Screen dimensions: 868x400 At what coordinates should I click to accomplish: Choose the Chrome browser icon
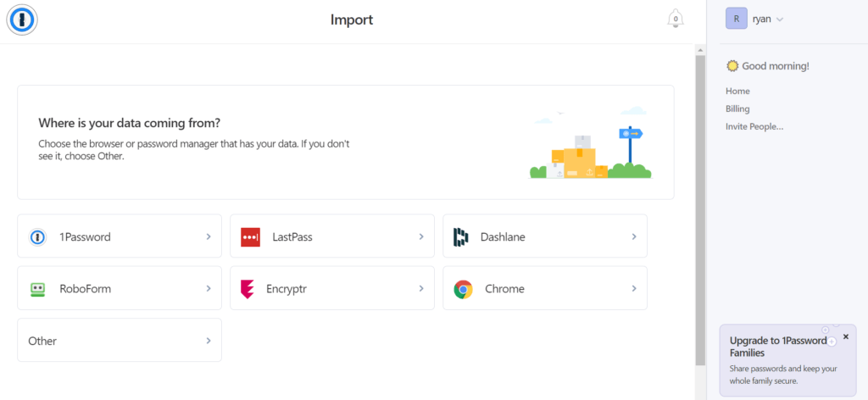[x=464, y=289]
